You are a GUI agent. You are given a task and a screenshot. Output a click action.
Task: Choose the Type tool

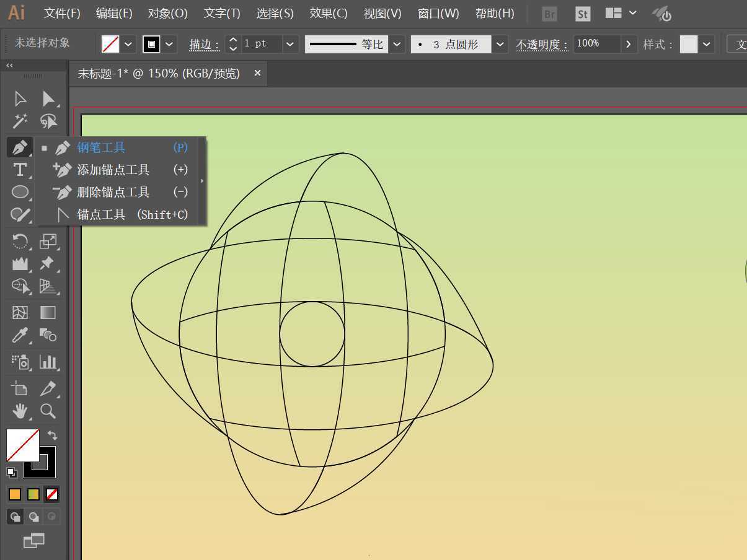[x=20, y=170]
